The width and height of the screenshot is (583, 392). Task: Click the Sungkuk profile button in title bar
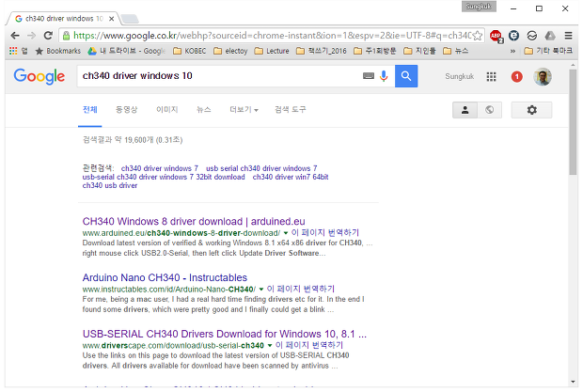479,7
